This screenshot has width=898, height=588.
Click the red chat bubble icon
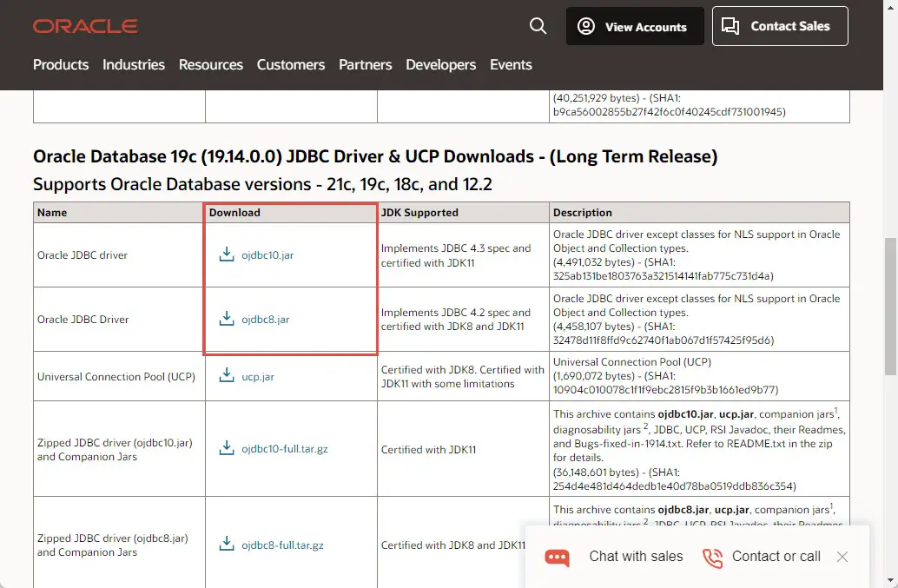[557, 557]
